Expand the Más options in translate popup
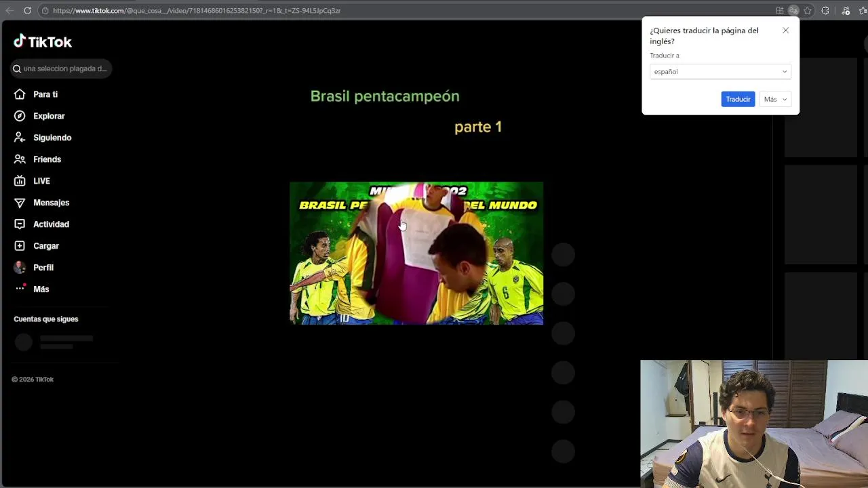The height and width of the screenshot is (488, 868). 775,99
